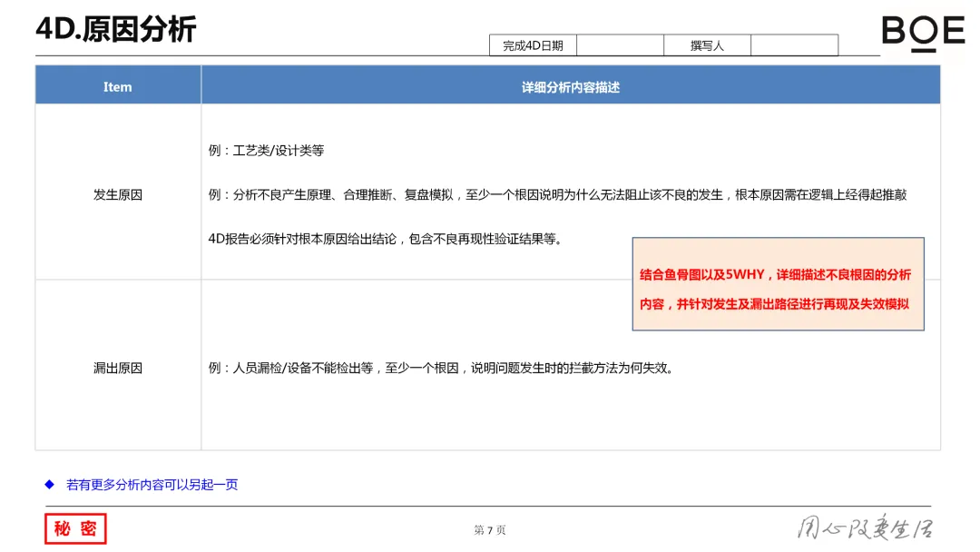The width and height of the screenshot is (980, 552).
Task: Click the line starting 例：人员漏检/设备不能检出
Action: pos(442,368)
